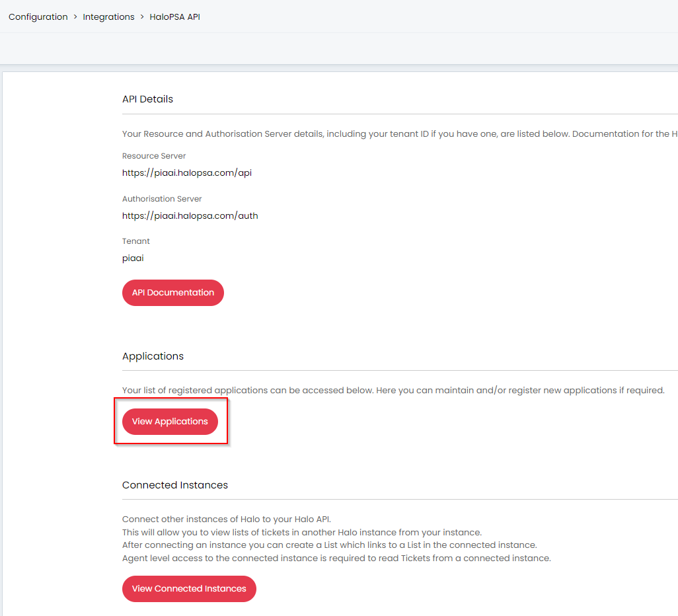This screenshot has height=616, width=678.
Task: Open View Connected Instances
Action: pos(189,589)
